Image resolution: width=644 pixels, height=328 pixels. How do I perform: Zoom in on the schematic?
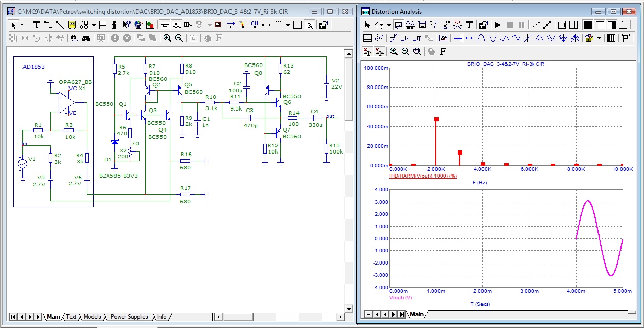tap(167, 38)
